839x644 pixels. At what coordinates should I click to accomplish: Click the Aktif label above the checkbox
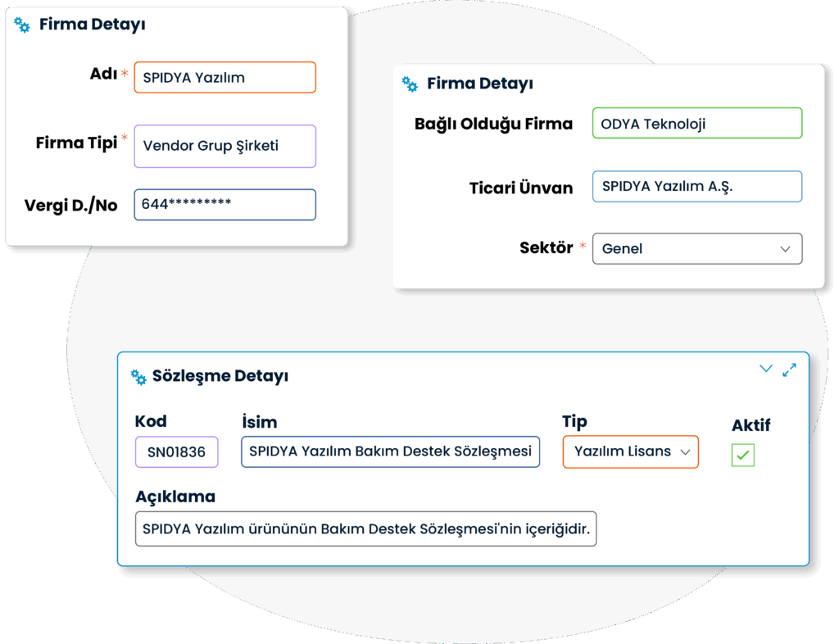tap(751, 425)
